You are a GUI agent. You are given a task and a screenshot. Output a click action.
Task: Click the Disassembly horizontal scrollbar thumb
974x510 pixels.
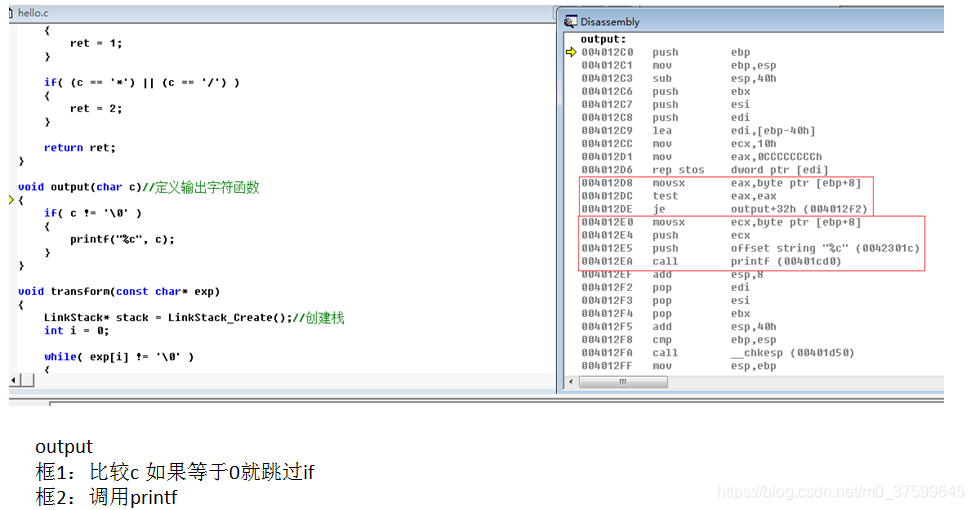tap(623, 381)
